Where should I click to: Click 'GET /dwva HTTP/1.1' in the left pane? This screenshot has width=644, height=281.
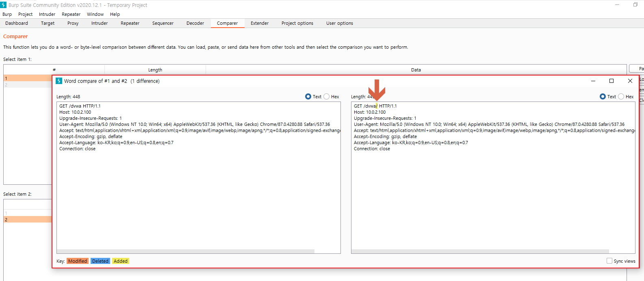click(x=80, y=106)
